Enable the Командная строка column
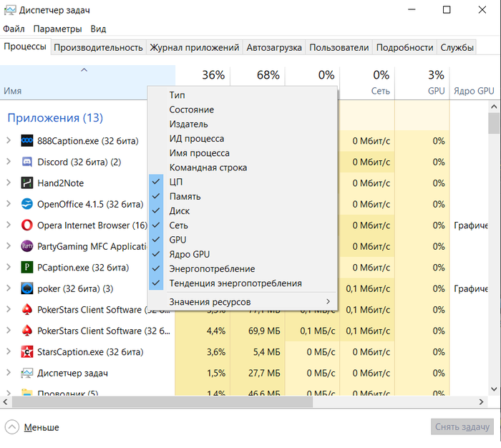This screenshot has width=501, height=448. 242,167
